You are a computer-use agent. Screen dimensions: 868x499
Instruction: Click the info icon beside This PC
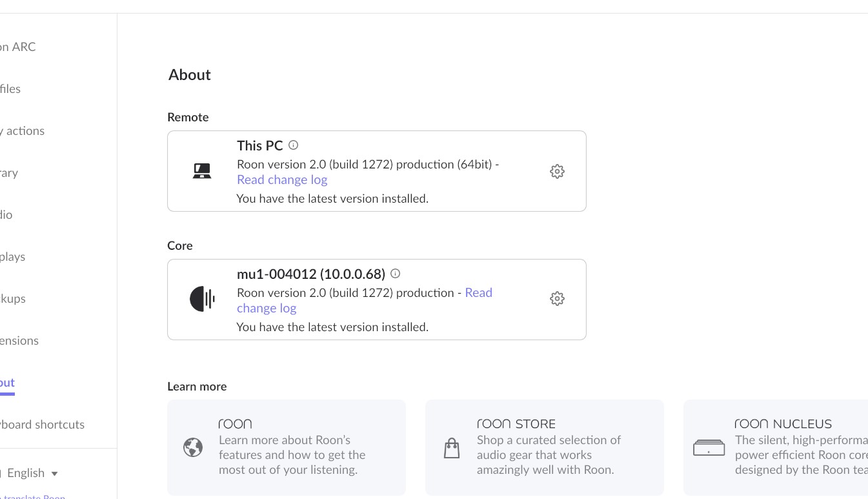[293, 145]
